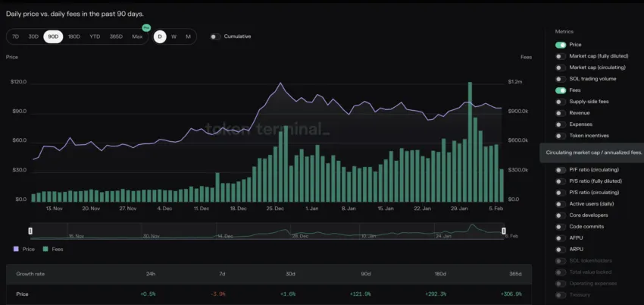Enable the Code commits metric toggle
644x305 pixels.
561,227
